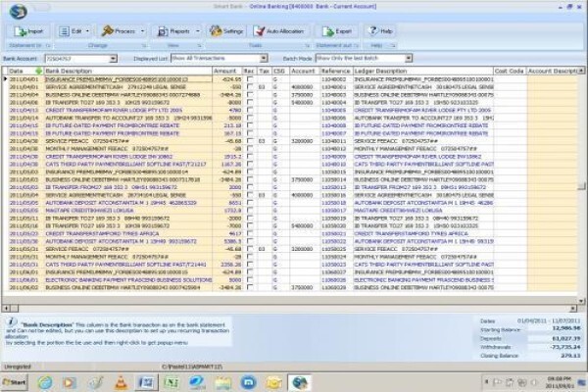Open the blue round browser taskbar icon

pyautogui.click(x=248, y=382)
